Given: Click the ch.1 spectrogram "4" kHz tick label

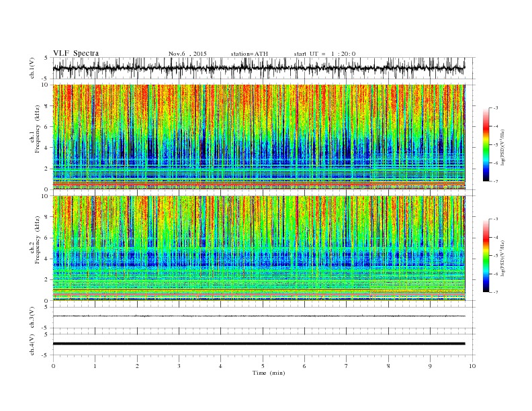Looking at the screenshot, I should tap(46, 148).
